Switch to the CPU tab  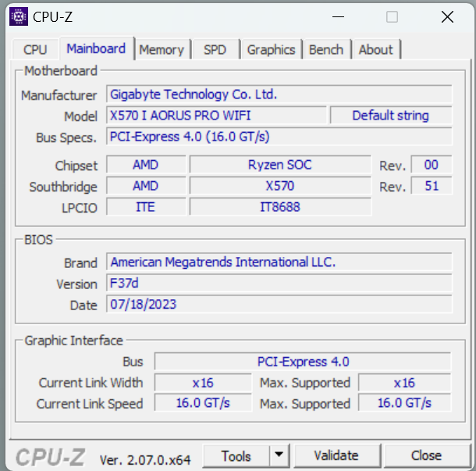pyautogui.click(x=35, y=49)
